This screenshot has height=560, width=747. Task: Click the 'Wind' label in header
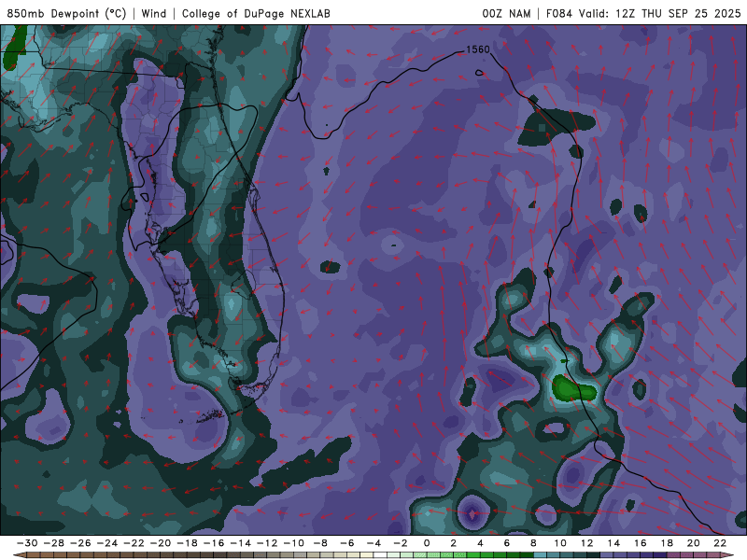point(154,13)
